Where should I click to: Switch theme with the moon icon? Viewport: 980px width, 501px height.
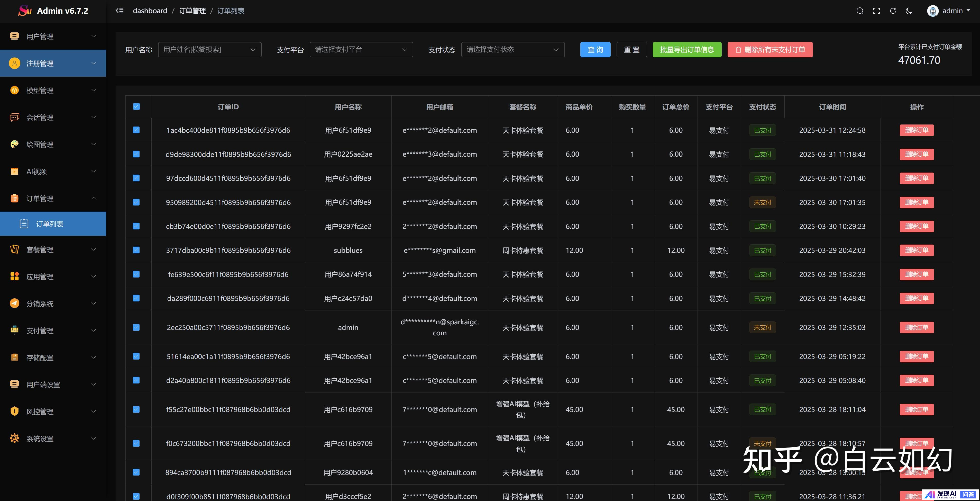tap(909, 11)
